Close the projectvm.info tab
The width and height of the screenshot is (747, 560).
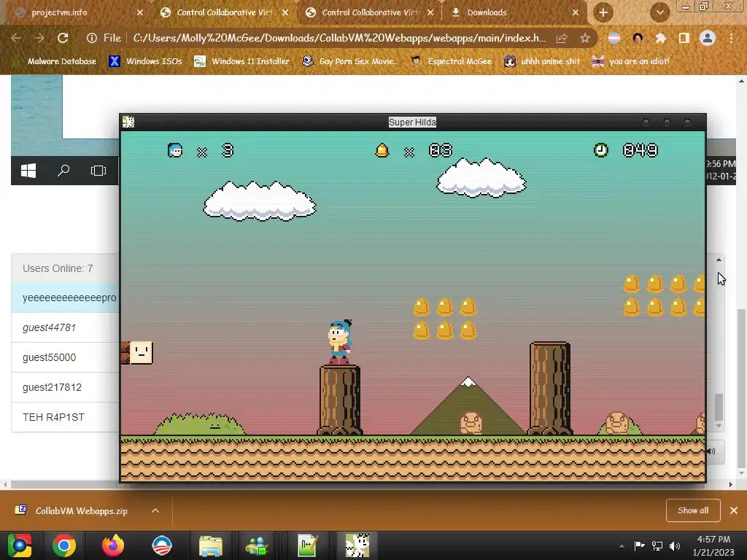click(x=140, y=13)
